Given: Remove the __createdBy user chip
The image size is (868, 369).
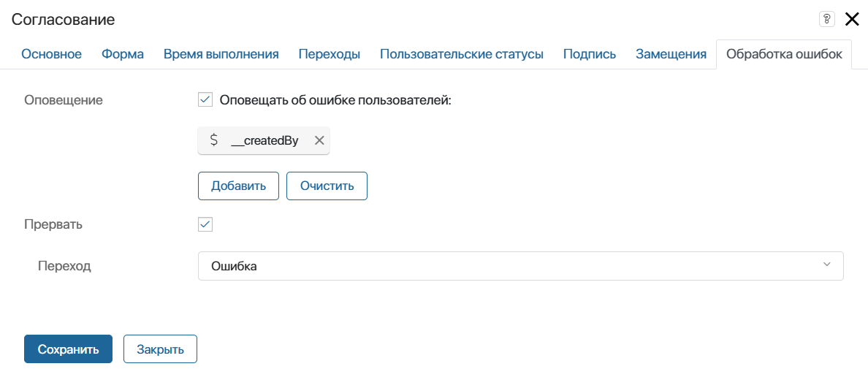Looking at the screenshot, I should click(x=319, y=140).
